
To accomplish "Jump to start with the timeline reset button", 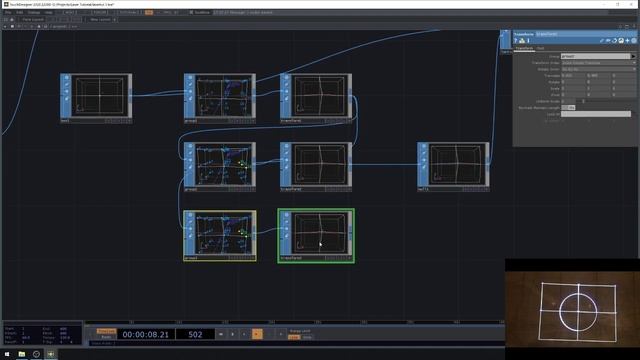I will pyautogui.click(x=221, y=334).
